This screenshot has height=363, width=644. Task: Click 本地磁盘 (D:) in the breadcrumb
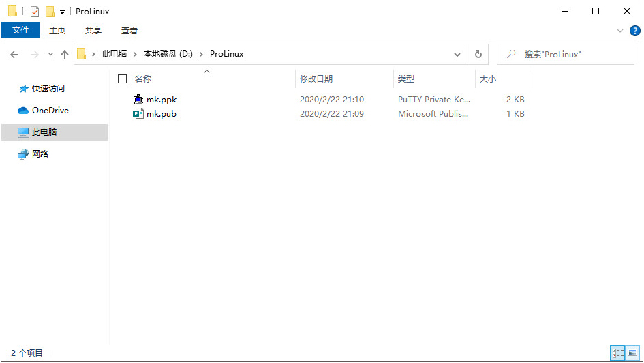(167, 54)
